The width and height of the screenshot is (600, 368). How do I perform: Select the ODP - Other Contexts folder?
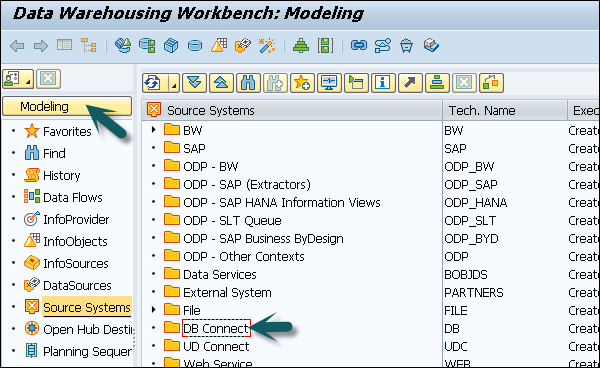(x=243, y=256)
